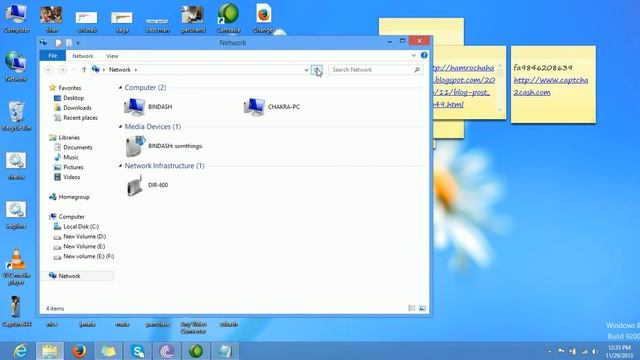Open Computer desktop icon
This screenshot has width=640, height=360.
16,18
